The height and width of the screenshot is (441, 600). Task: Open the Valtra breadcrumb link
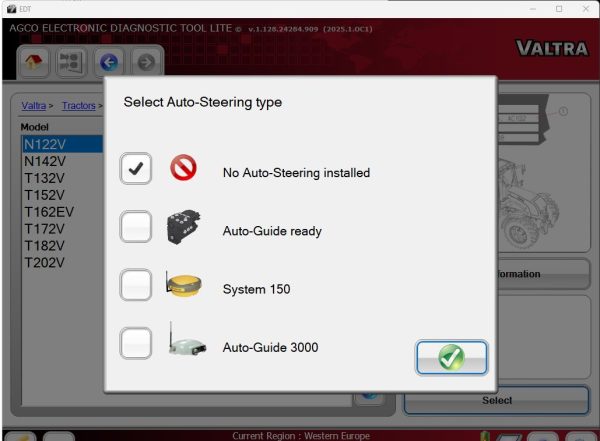tap(34, 106)
